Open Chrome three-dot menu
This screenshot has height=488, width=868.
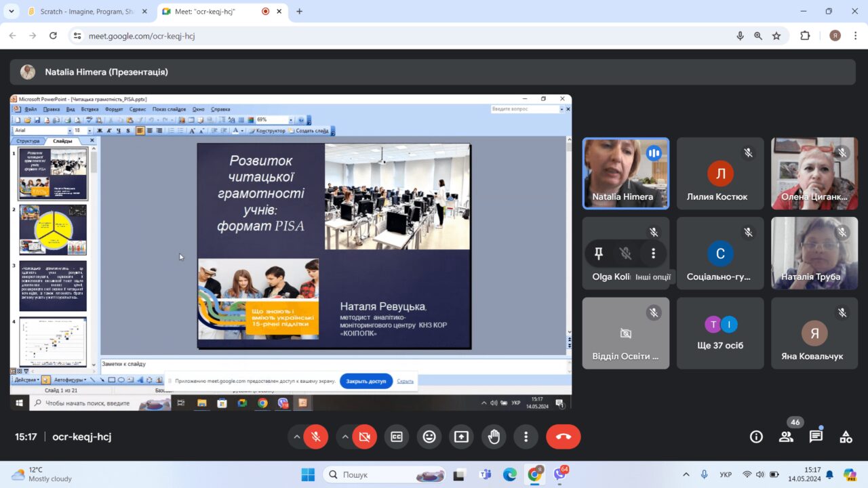pyautogui.click(x=855, y=36)
